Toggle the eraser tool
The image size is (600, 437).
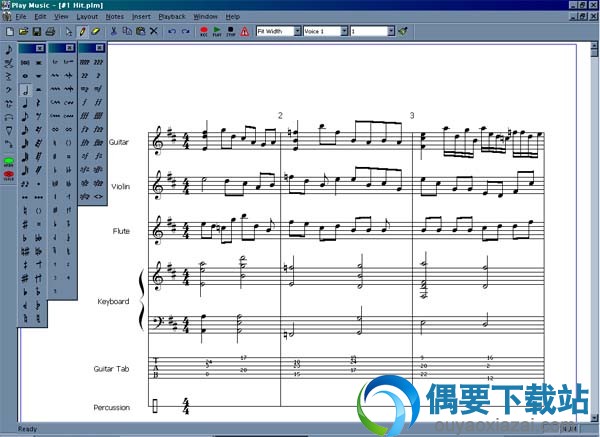pos(95,31)
